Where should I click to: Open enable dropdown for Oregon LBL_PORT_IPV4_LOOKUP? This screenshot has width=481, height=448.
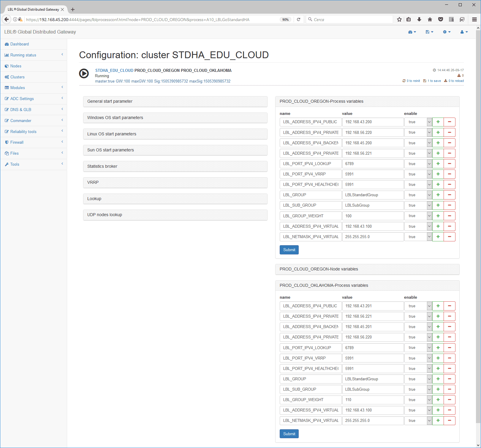coord(418,164)
